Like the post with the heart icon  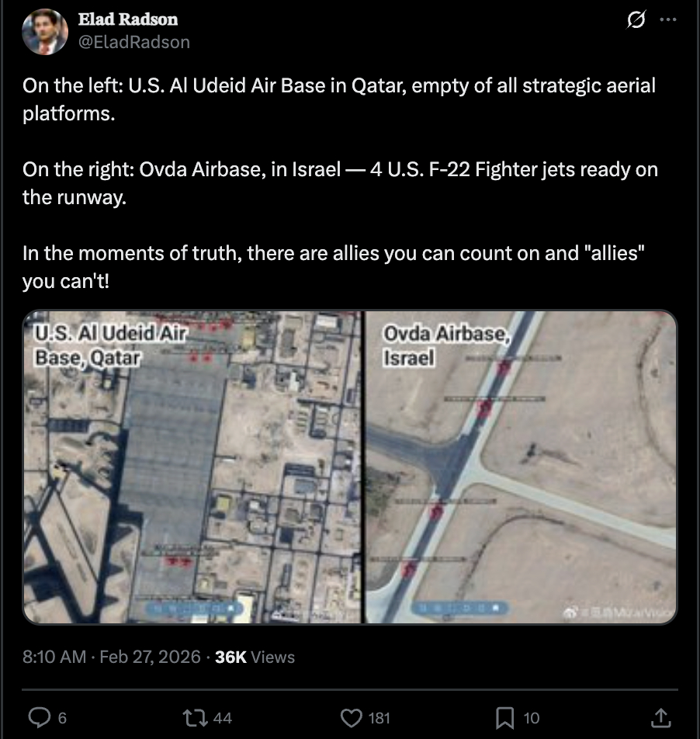pos(352,717)
